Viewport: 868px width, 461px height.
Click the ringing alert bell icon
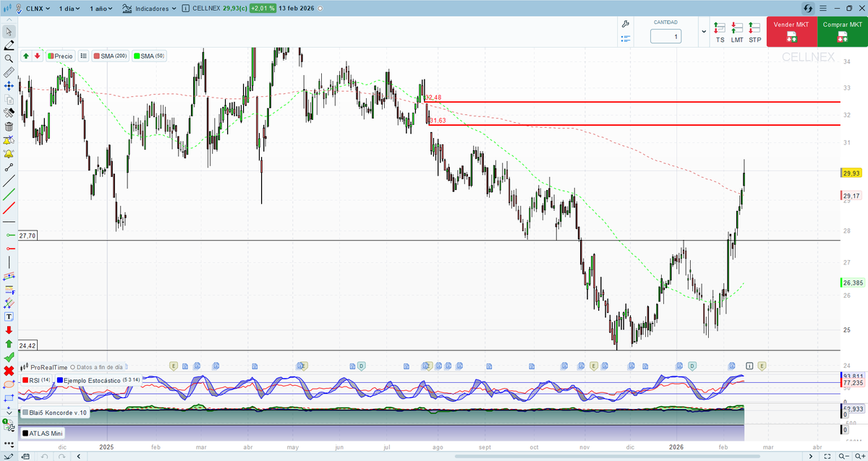(9, 154)
